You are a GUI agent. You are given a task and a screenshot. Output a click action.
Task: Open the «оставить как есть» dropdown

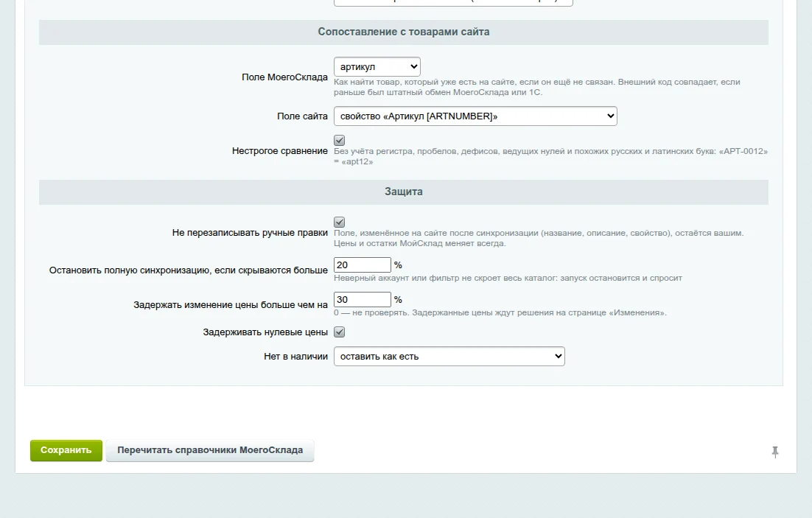[x=449, y=357]
